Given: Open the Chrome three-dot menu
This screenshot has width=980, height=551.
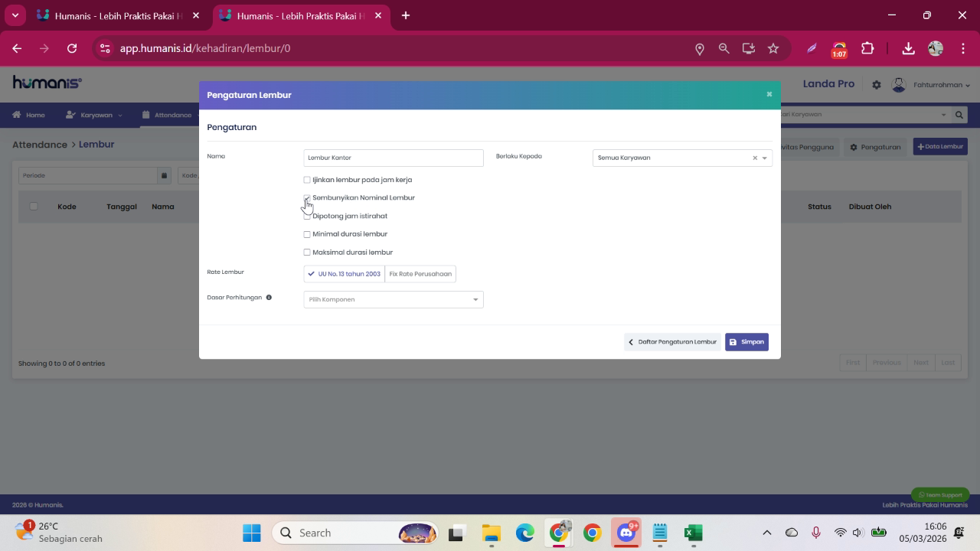Looking at the screenshot, I should 962,48.
